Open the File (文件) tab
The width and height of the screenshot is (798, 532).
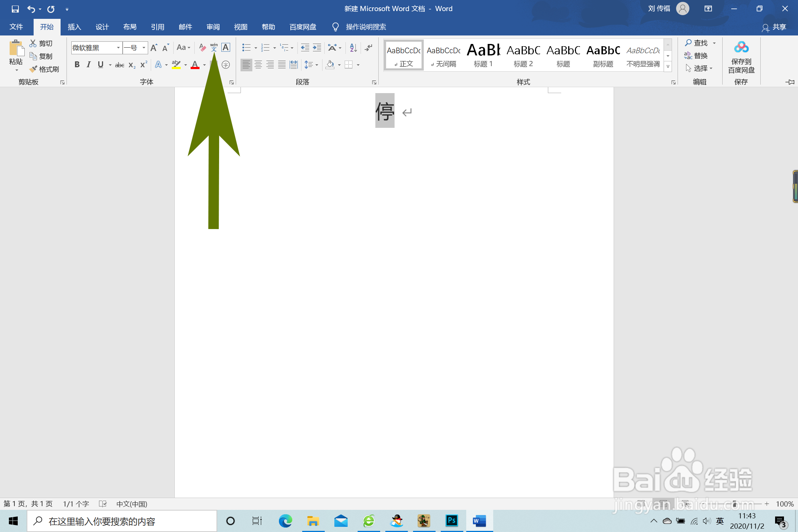[x=16, y=27]
